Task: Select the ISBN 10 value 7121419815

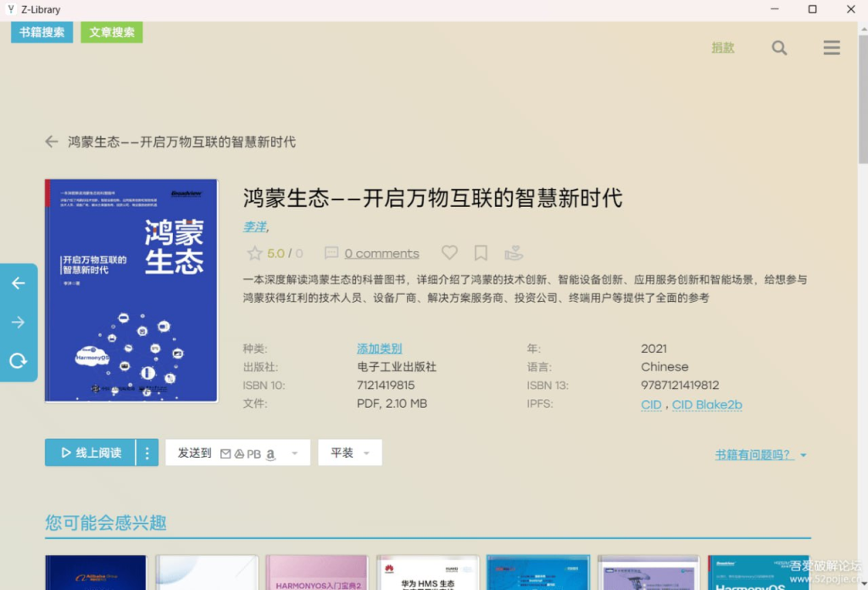Action: pyautogui.click(x=386, y=385)
